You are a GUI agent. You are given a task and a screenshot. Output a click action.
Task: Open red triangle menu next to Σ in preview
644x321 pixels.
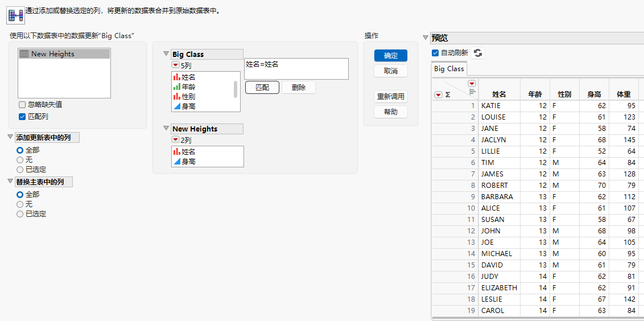click(x=438, y=94)
